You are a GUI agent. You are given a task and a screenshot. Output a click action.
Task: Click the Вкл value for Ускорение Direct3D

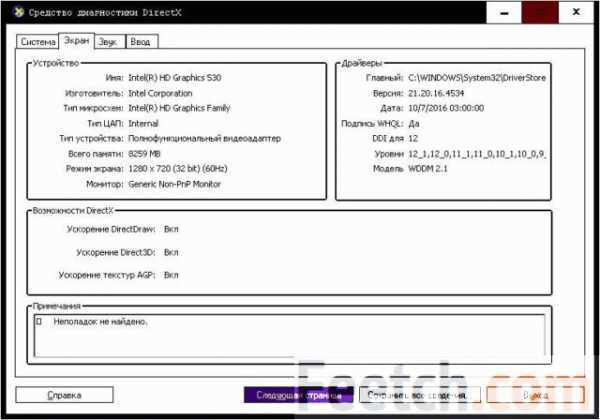click(x=171, y=252)
